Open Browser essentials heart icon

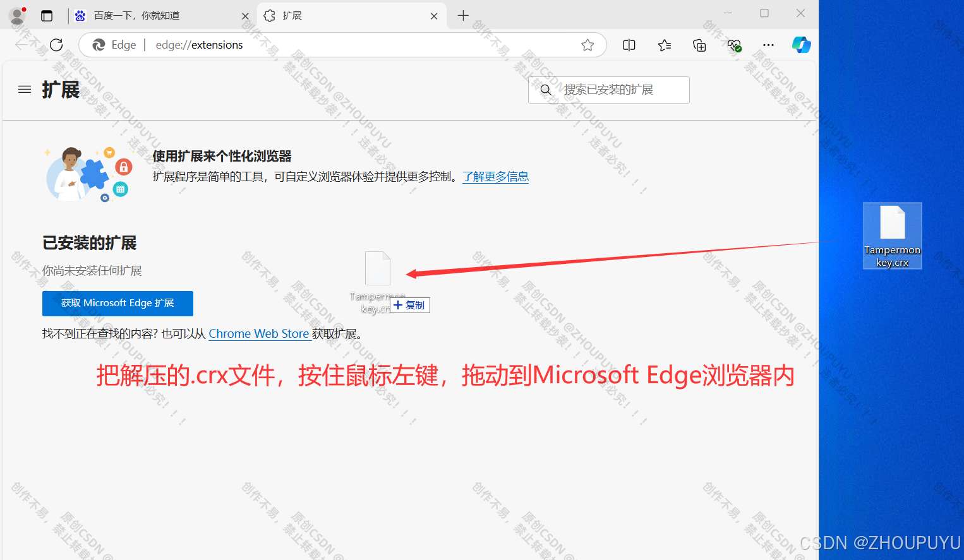(x=734, y=45)
